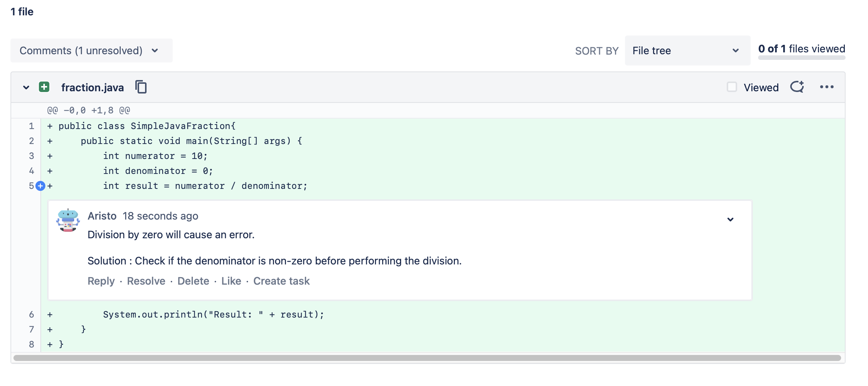Viewport: 868px width, 386px height.
Task: Mark fraction.java as Viewed
Action: coord(732,87)
